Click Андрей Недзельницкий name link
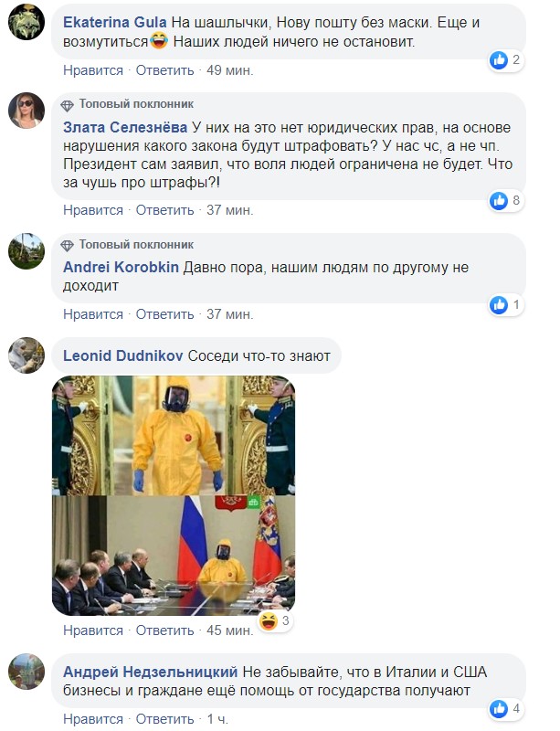This screenshot has width=560, height=731. tap(151, 672)
